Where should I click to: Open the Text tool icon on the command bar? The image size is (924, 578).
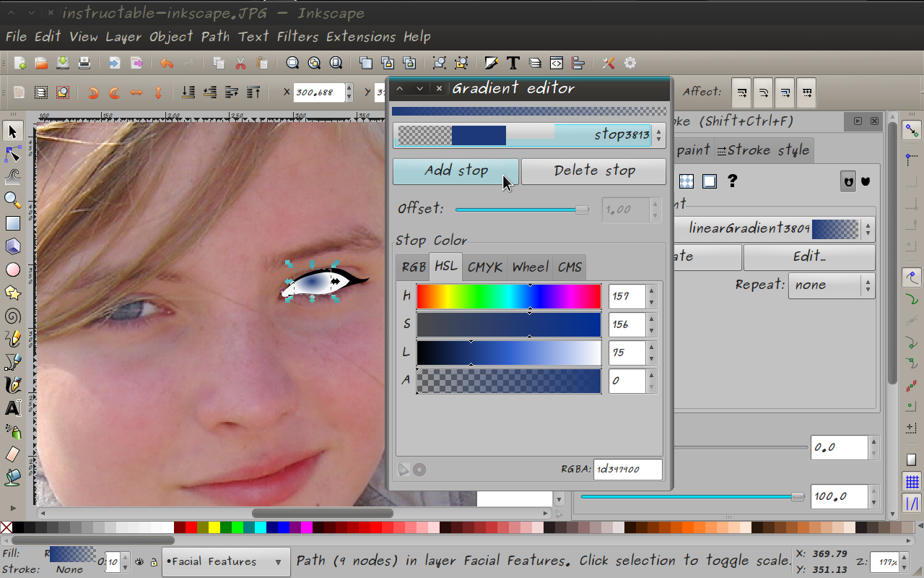(513, 63)
